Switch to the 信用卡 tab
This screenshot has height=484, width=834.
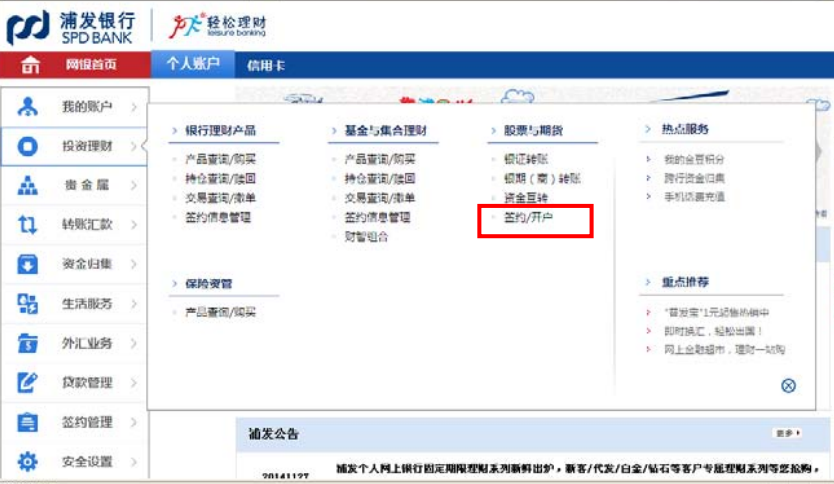[266, 65]
